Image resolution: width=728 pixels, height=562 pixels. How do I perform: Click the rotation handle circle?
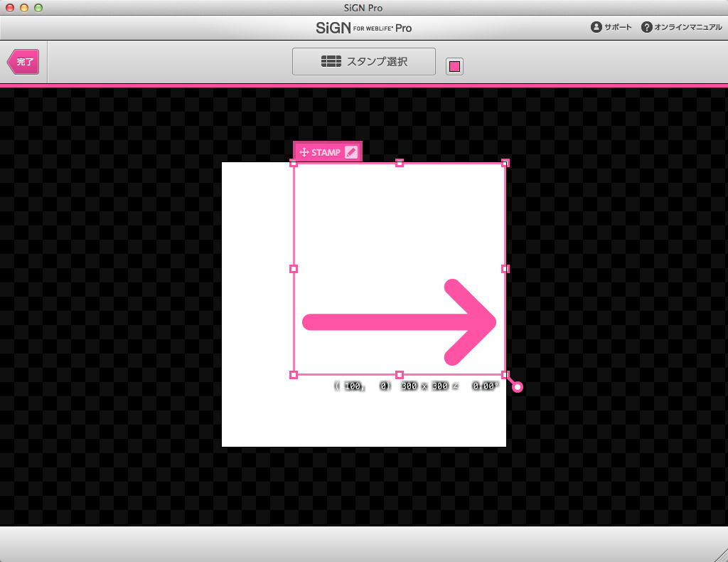tap(518, 387)
